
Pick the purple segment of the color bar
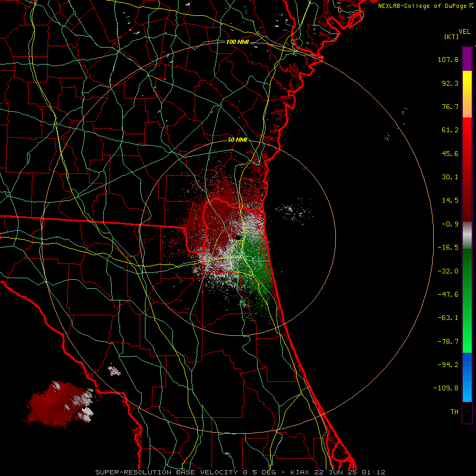[467, 59]
